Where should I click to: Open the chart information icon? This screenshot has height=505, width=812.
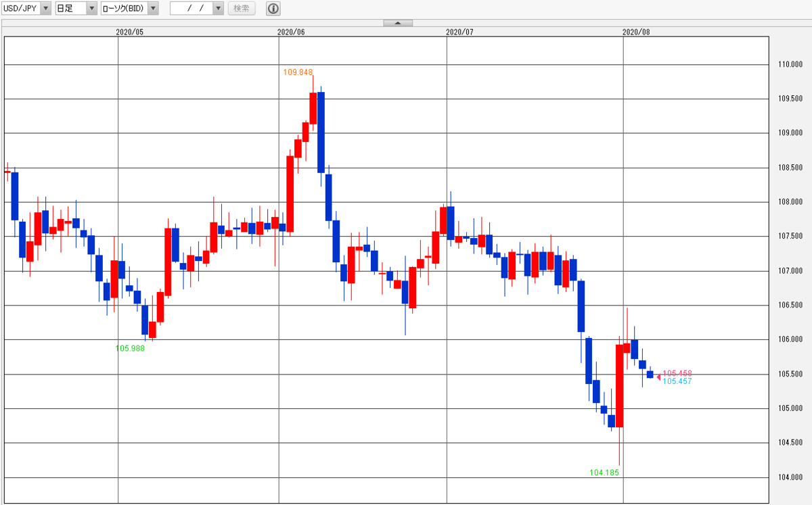point(273,9)
